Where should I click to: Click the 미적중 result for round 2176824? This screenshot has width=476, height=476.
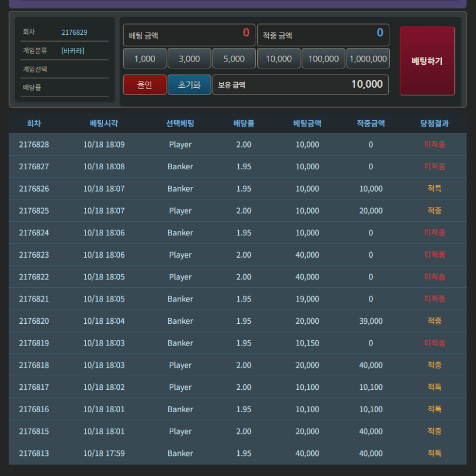click(x=435, y=233)
